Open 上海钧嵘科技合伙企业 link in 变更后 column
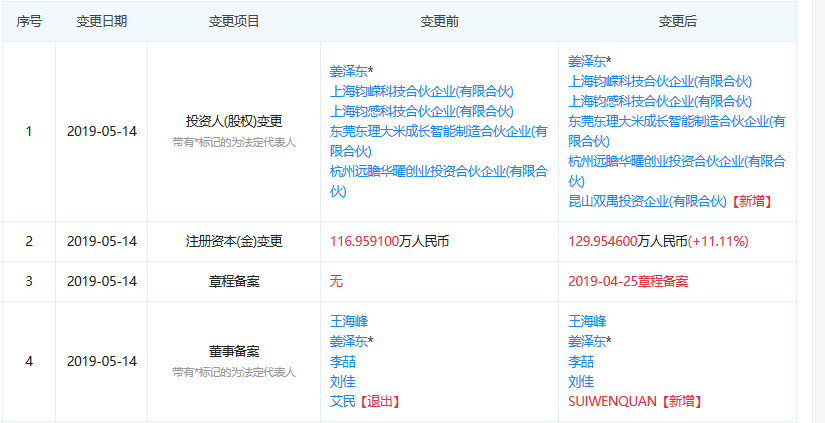This screenshot has height=423, width=825. tap(660, 82)
